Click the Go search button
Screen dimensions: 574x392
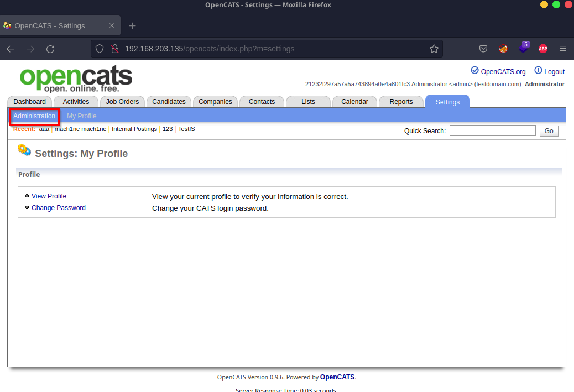(x=549, y=130)
